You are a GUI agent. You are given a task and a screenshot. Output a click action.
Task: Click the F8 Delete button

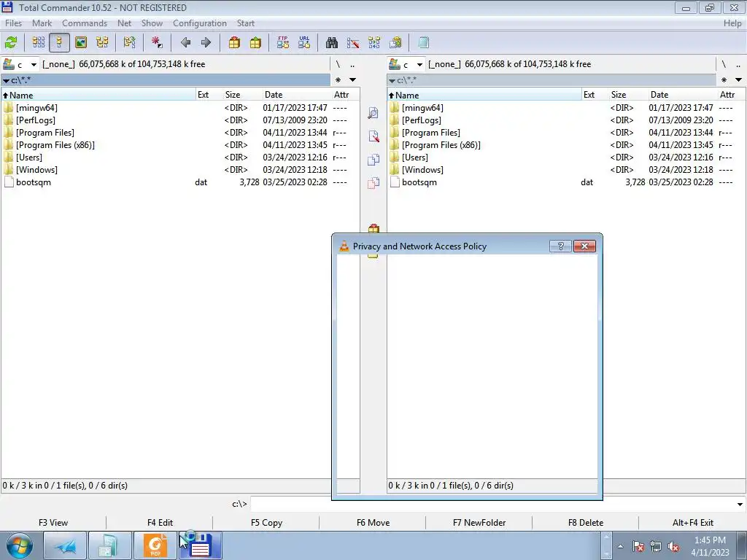click(x=586, y=522)
